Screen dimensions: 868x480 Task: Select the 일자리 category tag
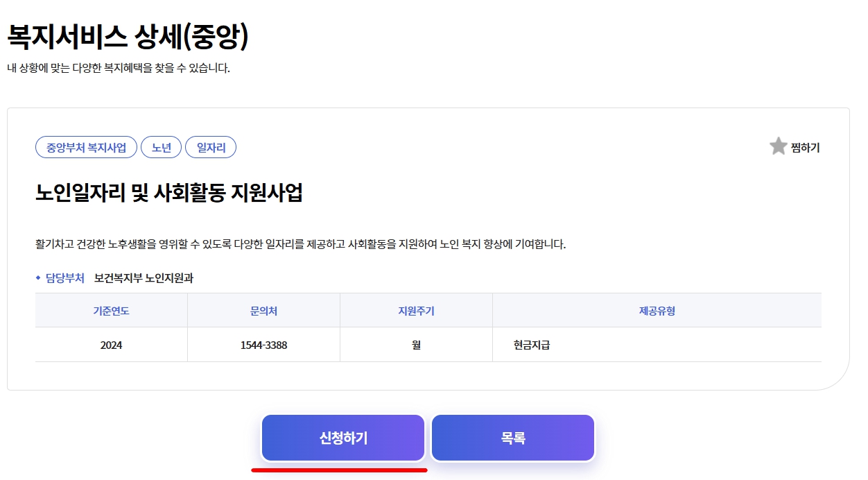211,147
